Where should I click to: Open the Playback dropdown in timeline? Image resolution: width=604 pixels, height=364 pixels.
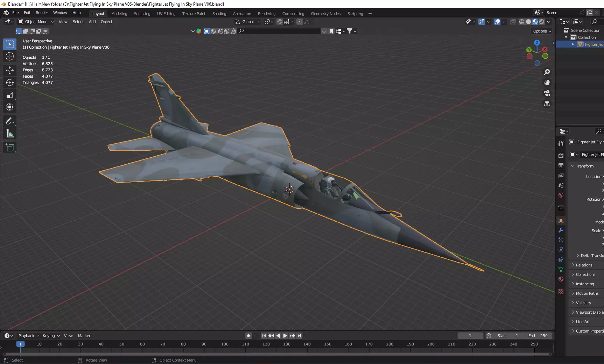pyautogui.click(x=28, y=336)
